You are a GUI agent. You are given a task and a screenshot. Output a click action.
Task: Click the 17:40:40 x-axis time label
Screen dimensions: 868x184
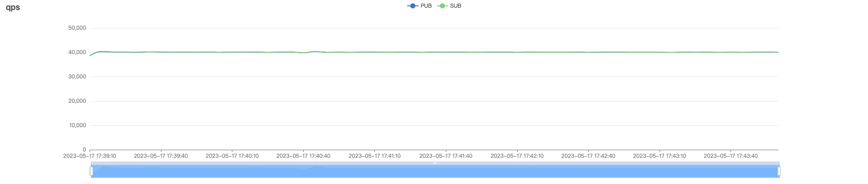pos(303,156)
